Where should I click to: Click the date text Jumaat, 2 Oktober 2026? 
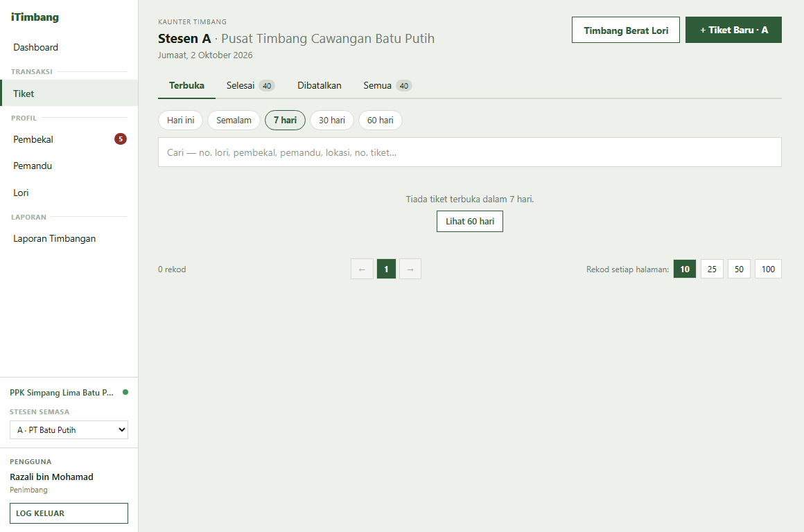(205, 55)
